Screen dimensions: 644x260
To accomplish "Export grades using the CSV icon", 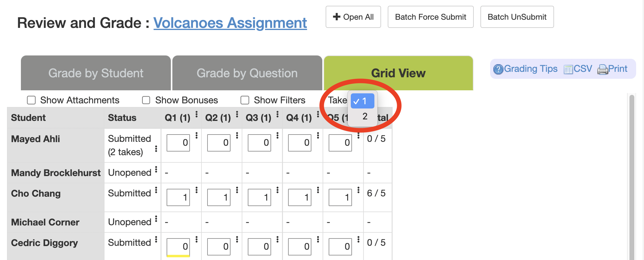I will tap(568, 69).
